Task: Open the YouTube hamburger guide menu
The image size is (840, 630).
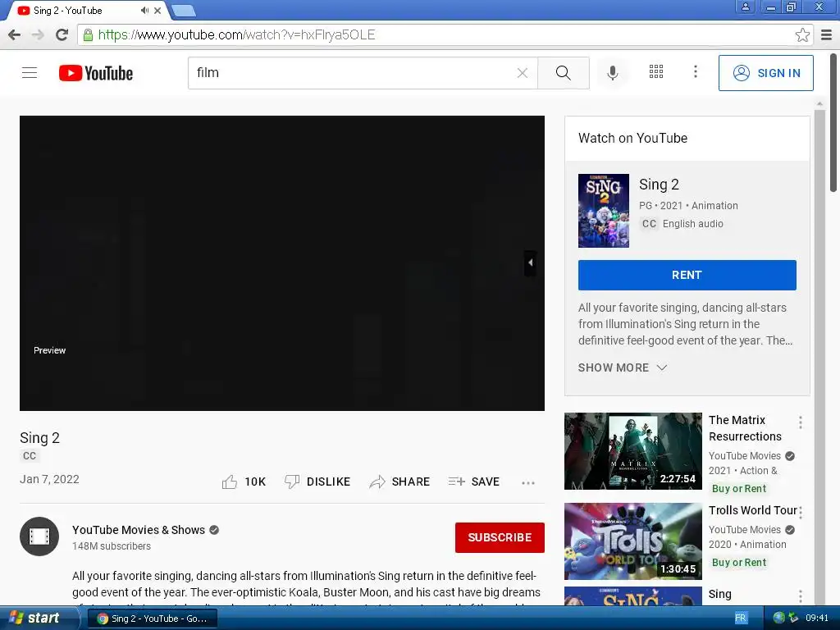Action: coord(30,72)
